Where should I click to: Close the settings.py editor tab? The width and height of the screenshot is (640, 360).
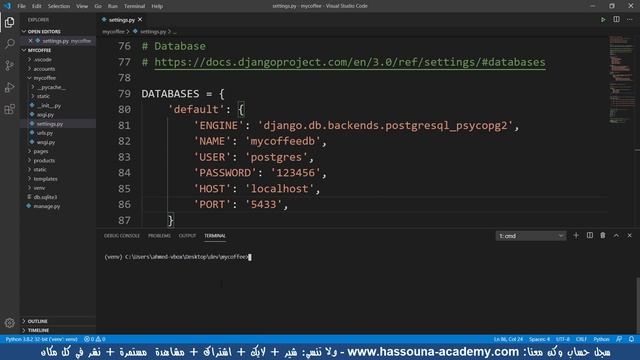point(140,20)
